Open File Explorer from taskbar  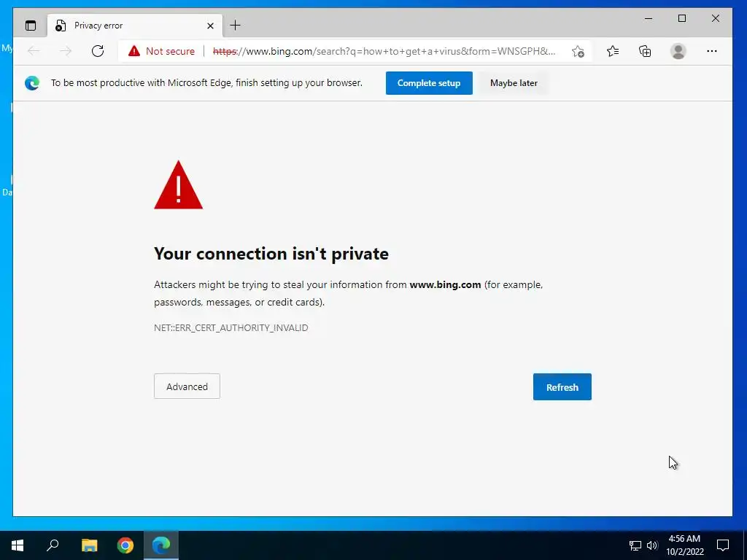[89, 545]
